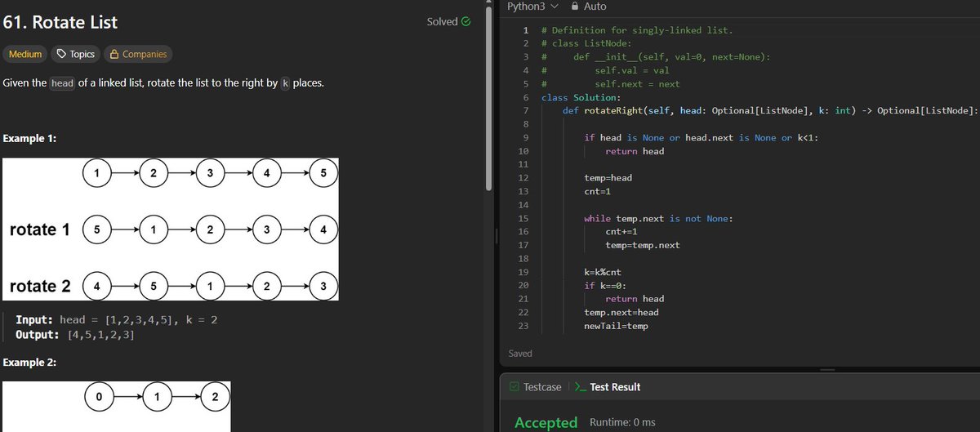Click the Solved status checkmark
Screen dimensions: 980x432
click(465, 21)
